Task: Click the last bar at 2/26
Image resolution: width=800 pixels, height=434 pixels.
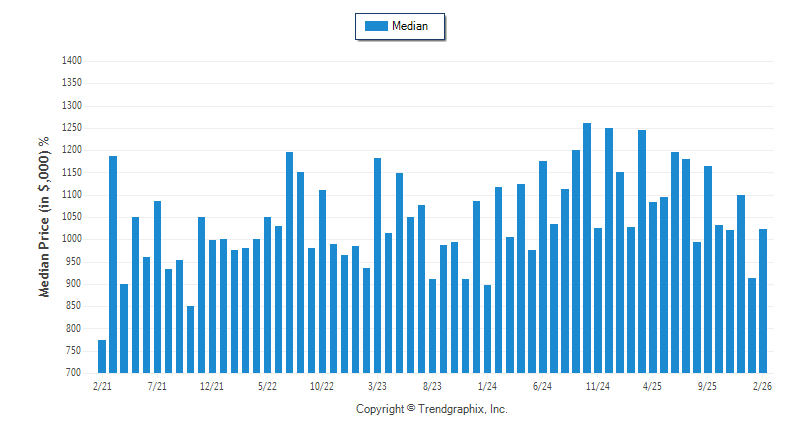Action: coord(763,300)
